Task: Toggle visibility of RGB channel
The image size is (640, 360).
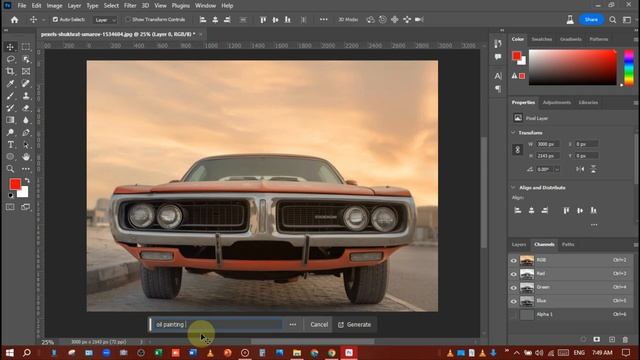Action: (513, 260)
